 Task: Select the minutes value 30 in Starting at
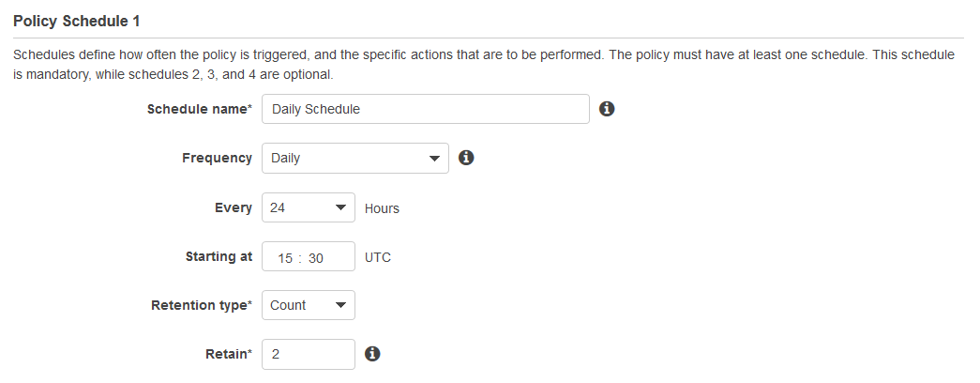[316, 257]
